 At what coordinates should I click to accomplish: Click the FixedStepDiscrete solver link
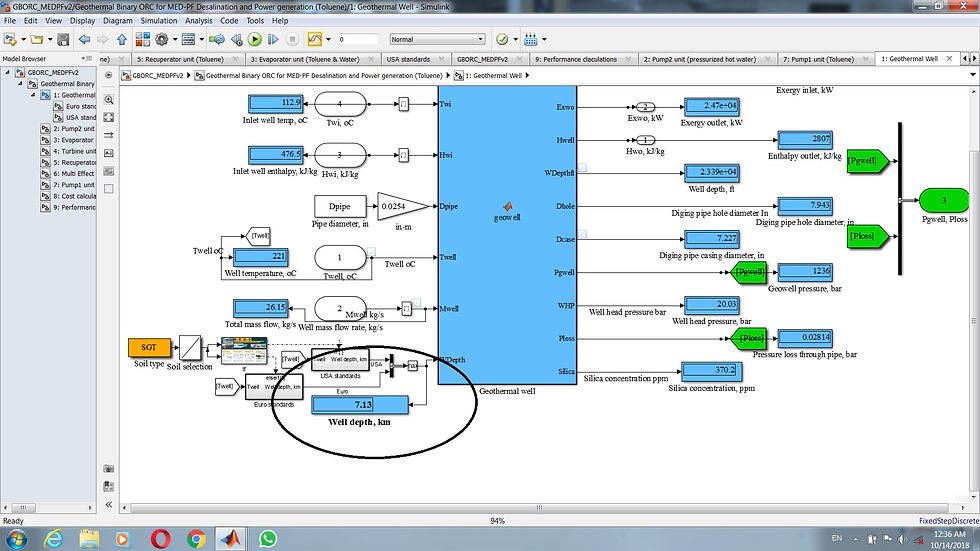[x=949, y=520]
